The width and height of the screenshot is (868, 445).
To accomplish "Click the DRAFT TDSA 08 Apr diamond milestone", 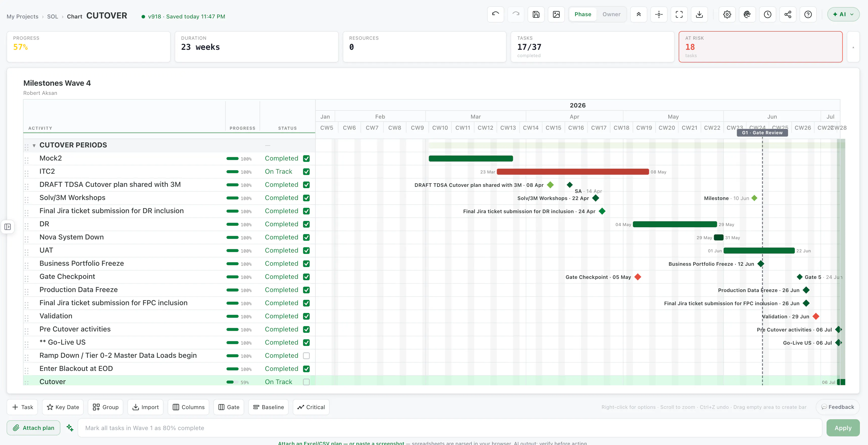I will click(550, 185).
